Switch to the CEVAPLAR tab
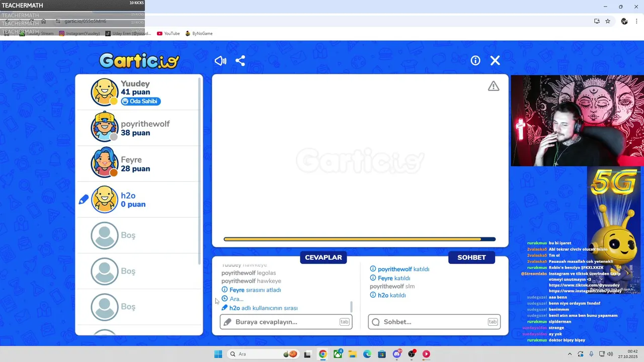644x362 pixels. pos(324,257)
